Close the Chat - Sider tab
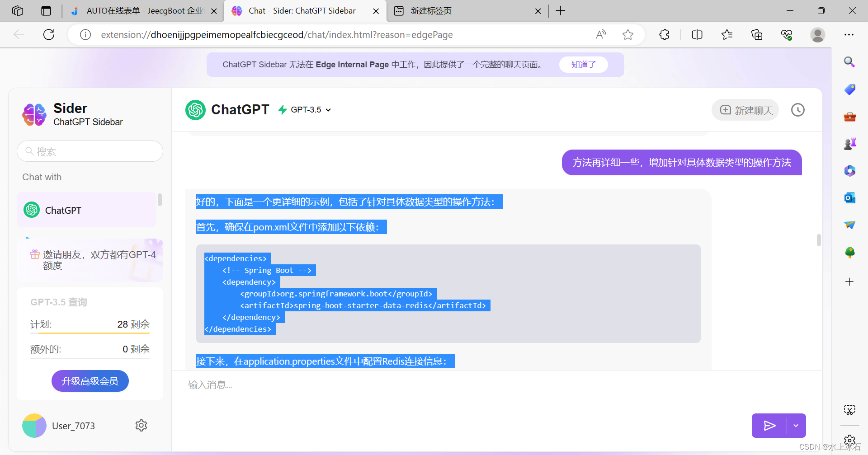The image size is (868, 455). tap(376, 11)
